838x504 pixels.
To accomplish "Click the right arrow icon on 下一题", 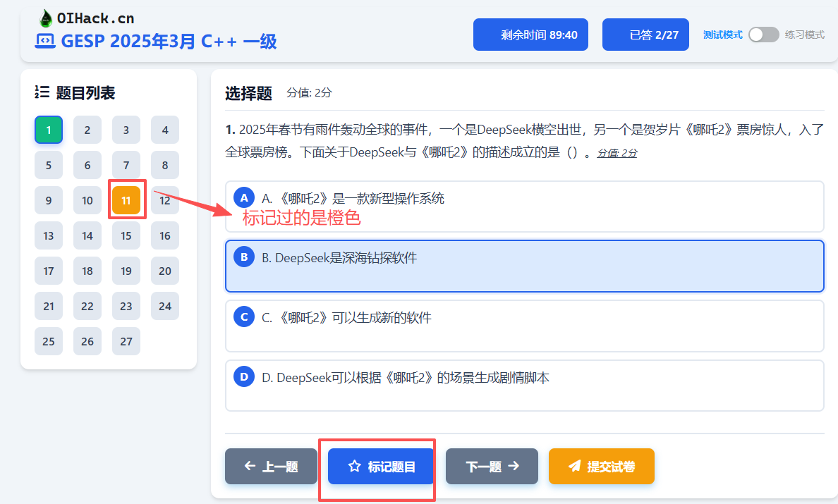I will [514, 466].
